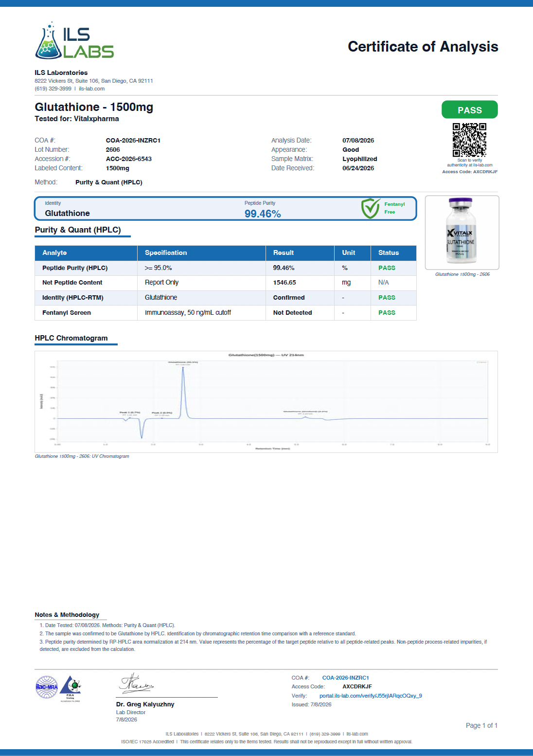Image resolution: width=533 pixels, height=756 pixels.
Task: Click the QR code to verify authenticity
Action: click(469, 140)
